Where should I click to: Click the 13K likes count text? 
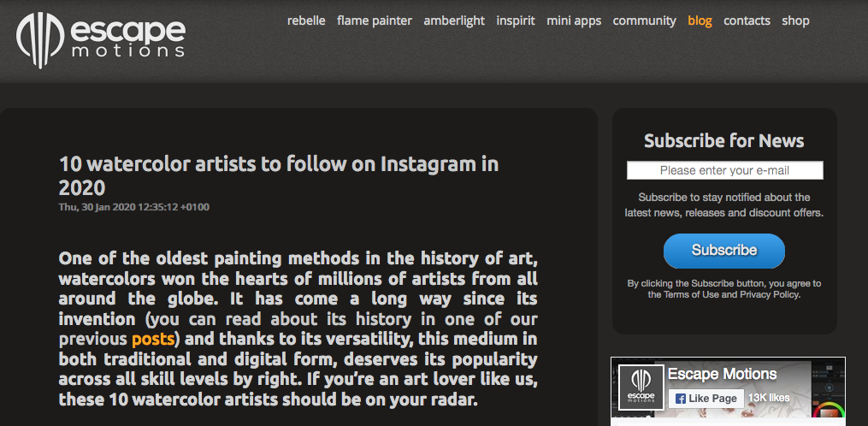point(768,399)
